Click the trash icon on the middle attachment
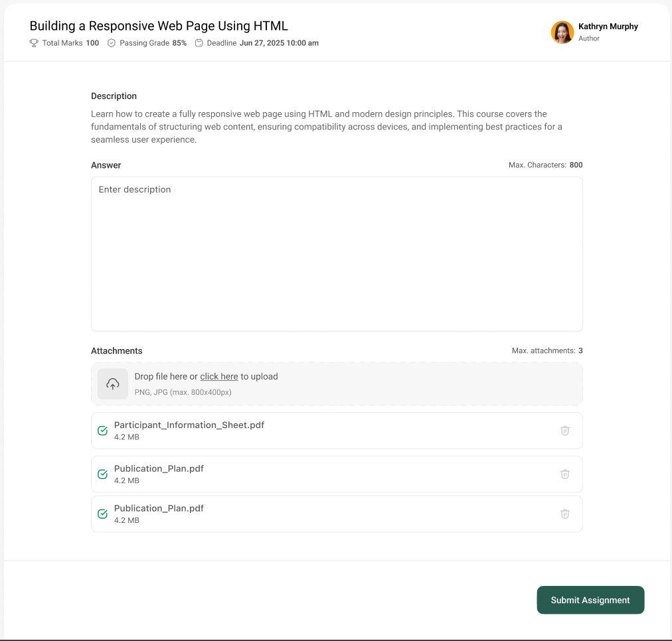 565,474
